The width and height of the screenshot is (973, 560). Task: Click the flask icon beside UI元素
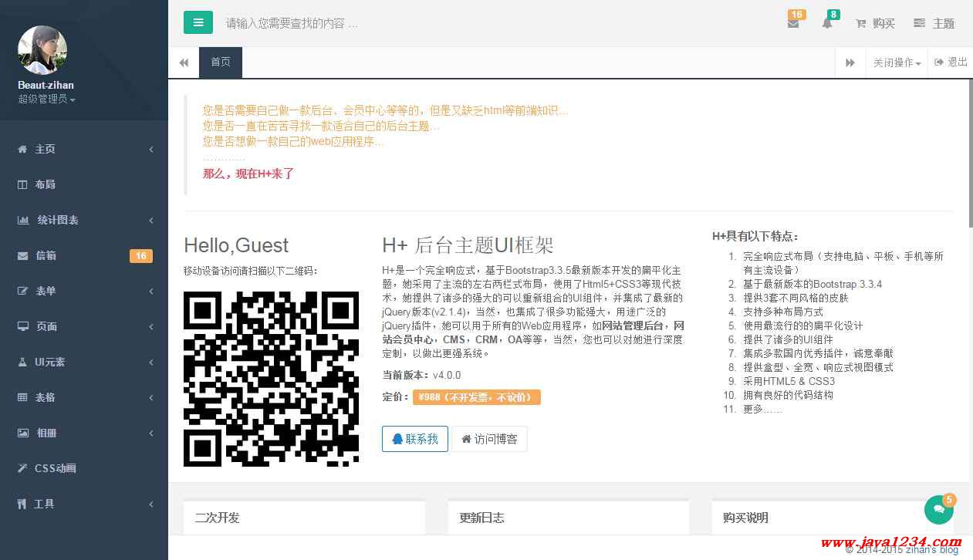point(22,362)
